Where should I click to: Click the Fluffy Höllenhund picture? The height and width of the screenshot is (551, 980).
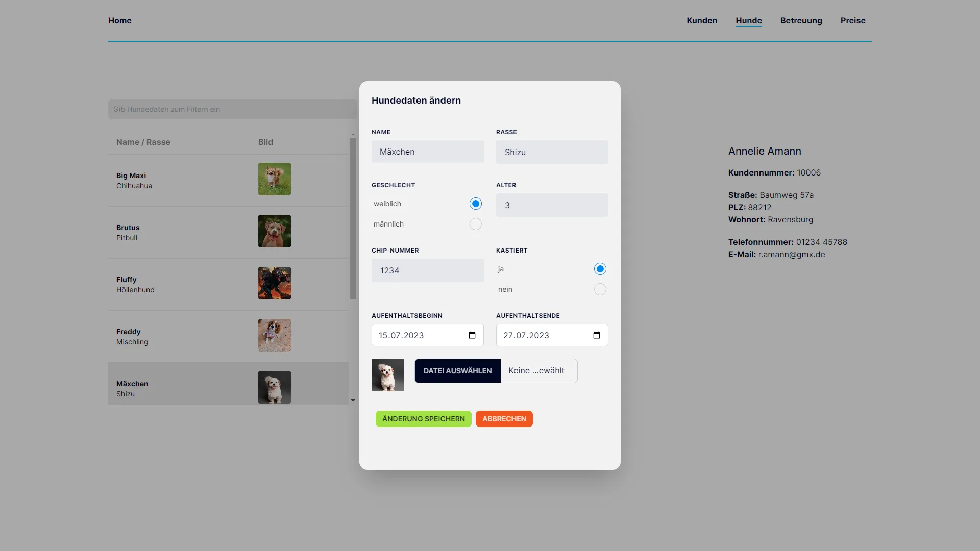point(274,283)
